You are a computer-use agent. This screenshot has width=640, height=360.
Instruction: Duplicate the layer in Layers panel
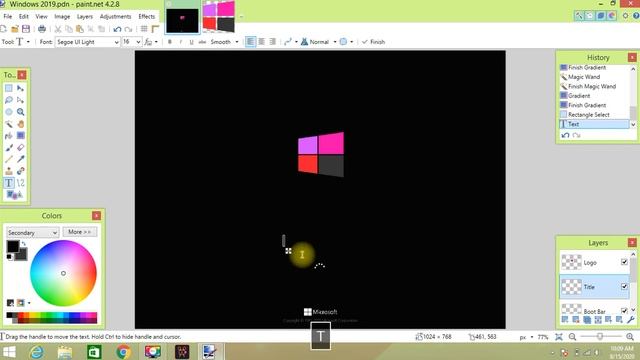[x=587, y=320]
